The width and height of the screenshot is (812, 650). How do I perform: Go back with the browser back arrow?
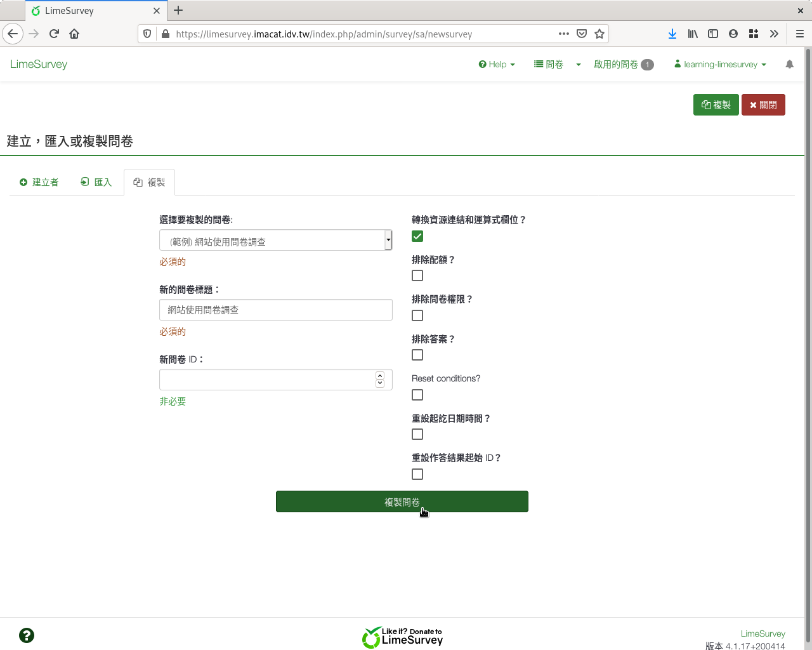13,34
